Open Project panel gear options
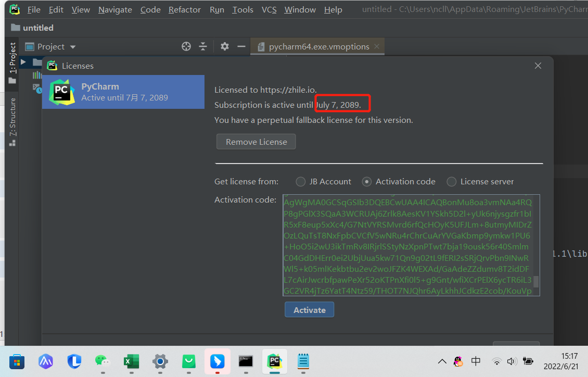 click(225, 46)
